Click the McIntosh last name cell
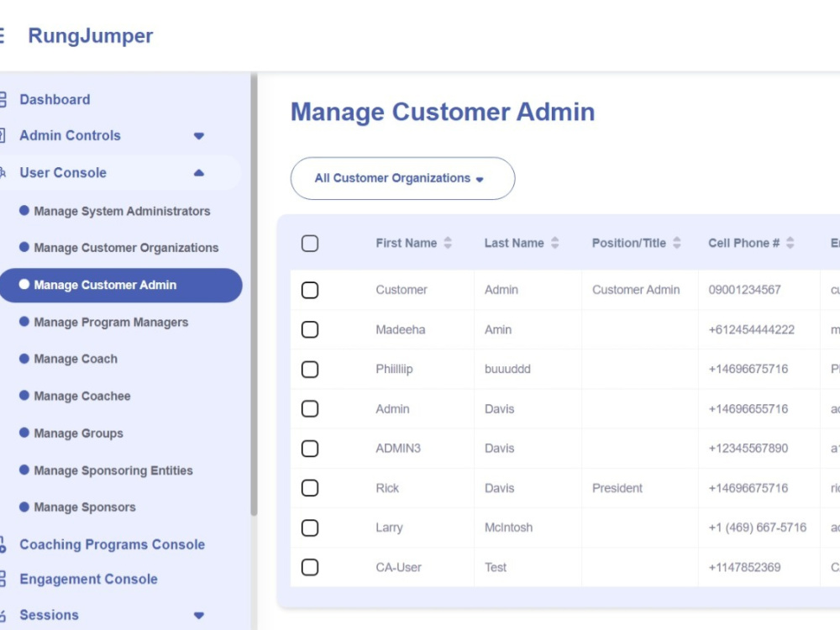 (508, 528)
